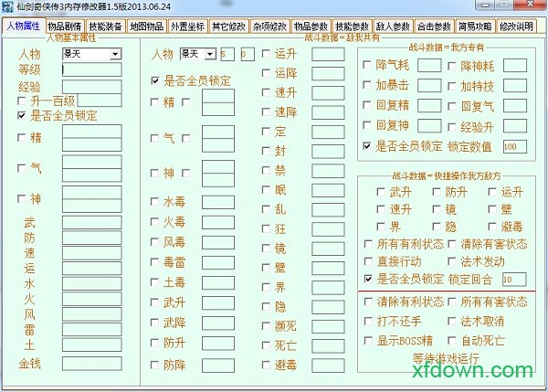Toggle 是否全员锁定 in shared battle data
The width and height of the screenshot is (548, 392).
[155, 80]
